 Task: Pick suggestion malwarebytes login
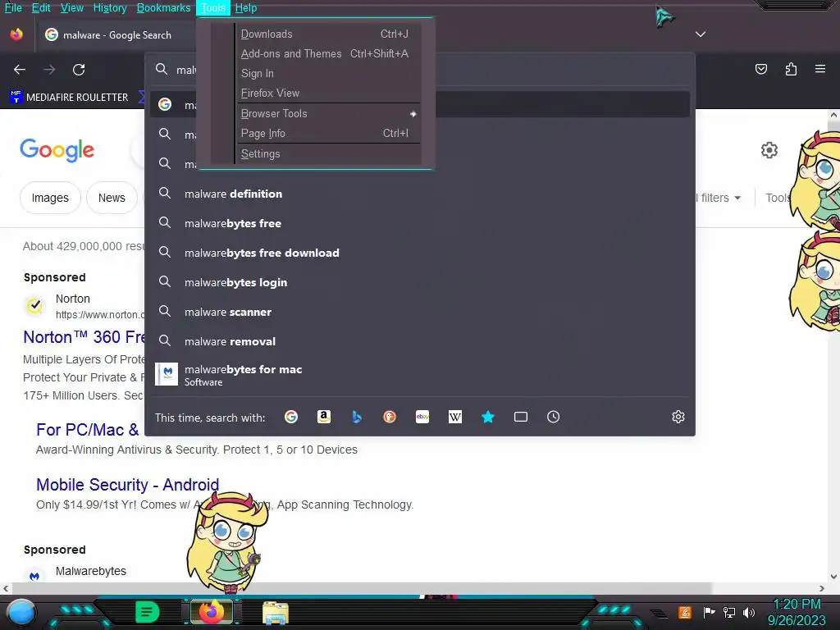click(x=420, y=282)
